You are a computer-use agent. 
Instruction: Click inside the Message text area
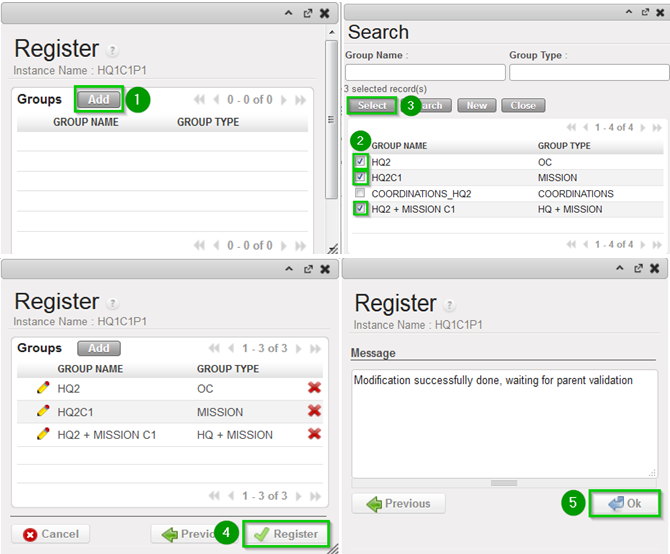pos(504,424)
